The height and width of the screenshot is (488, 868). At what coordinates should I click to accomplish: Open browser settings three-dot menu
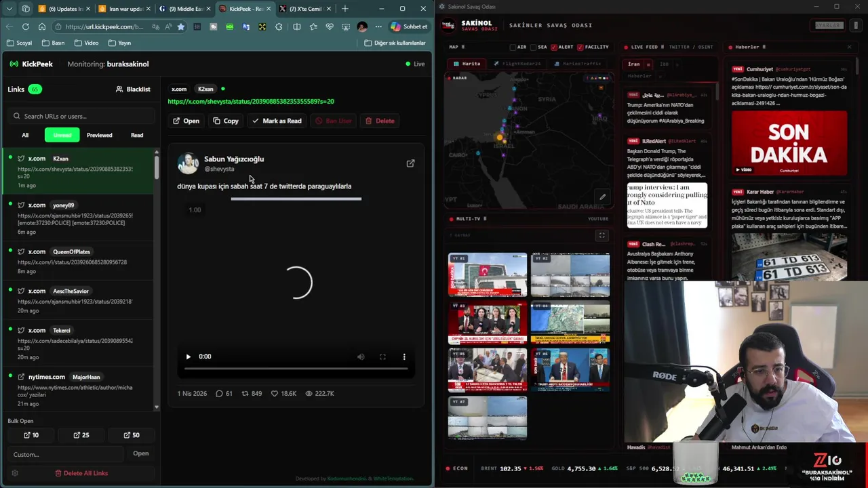(x=378, y=26)
